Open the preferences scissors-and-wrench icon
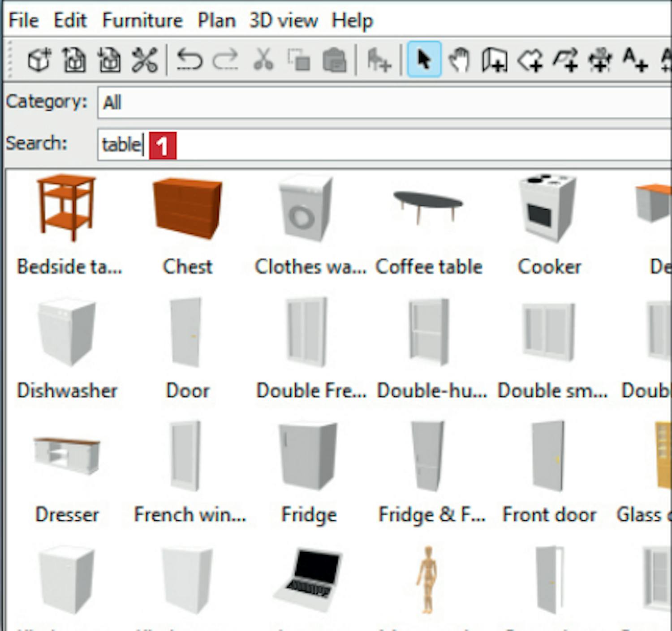Image resolution: width=672 pixels, height=631 pixels. point(144,60)
